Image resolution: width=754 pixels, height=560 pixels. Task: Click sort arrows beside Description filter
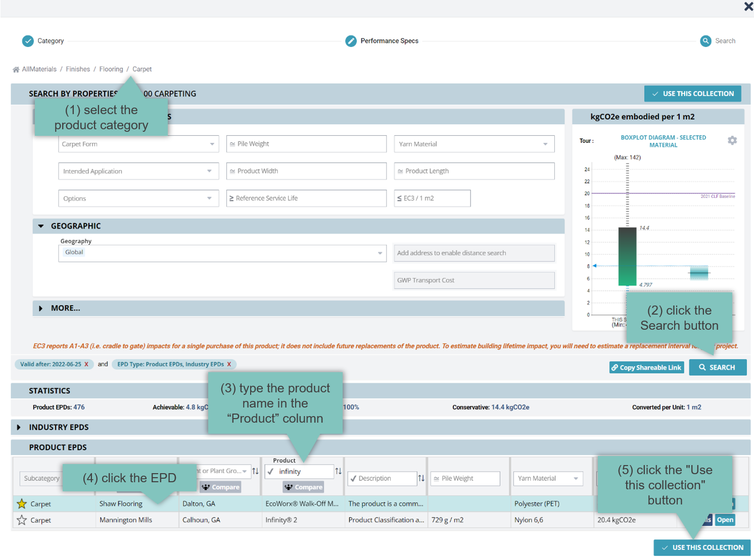(421, 478)
